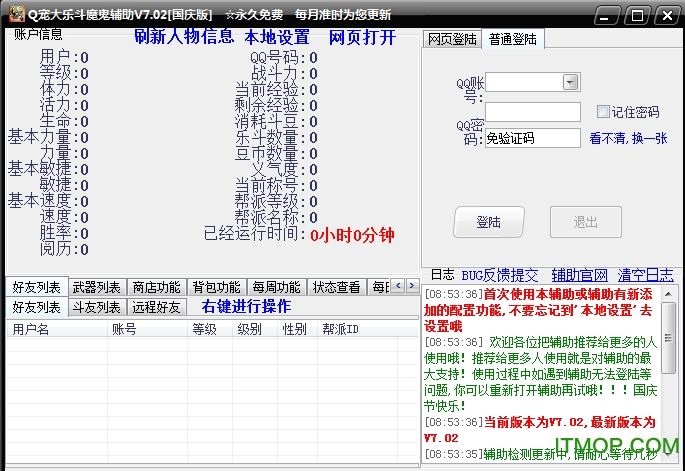Select 背包功能 tab
The image size is (685, 471).
[x=217, y=287]
